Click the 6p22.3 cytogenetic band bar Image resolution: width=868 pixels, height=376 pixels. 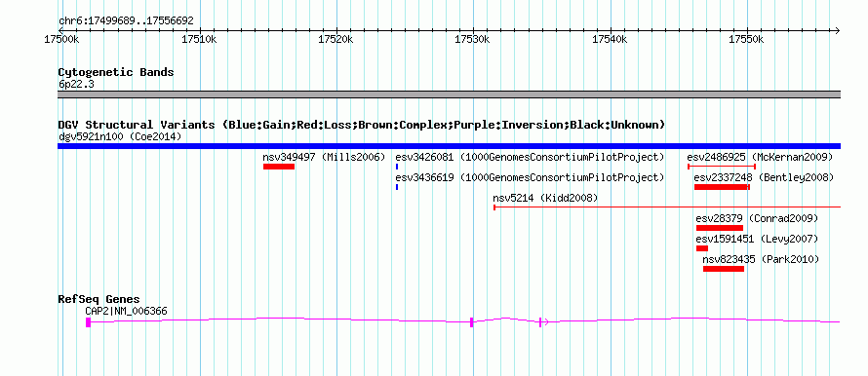click(x=449, y=94)
